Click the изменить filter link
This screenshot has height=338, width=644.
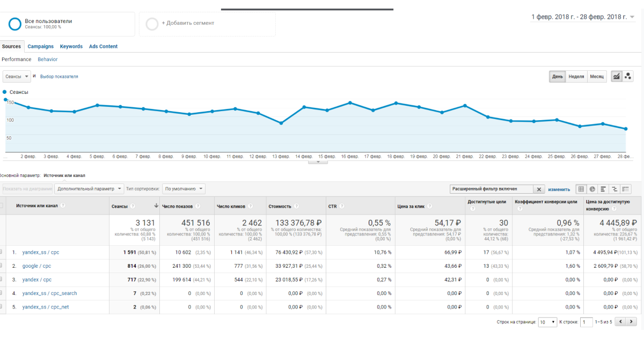pyautogui.click(x=559, y=189)
